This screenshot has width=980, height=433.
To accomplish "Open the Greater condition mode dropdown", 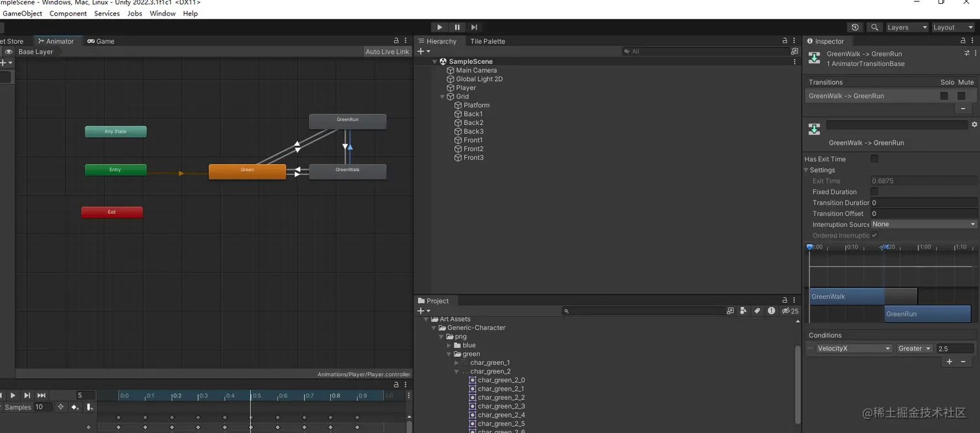I will click(915, 349).
